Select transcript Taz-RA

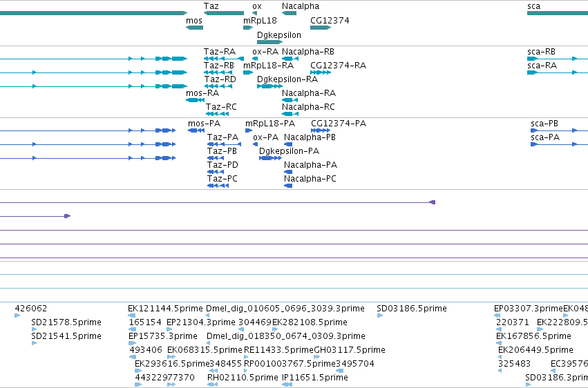(x=219, y=52)
